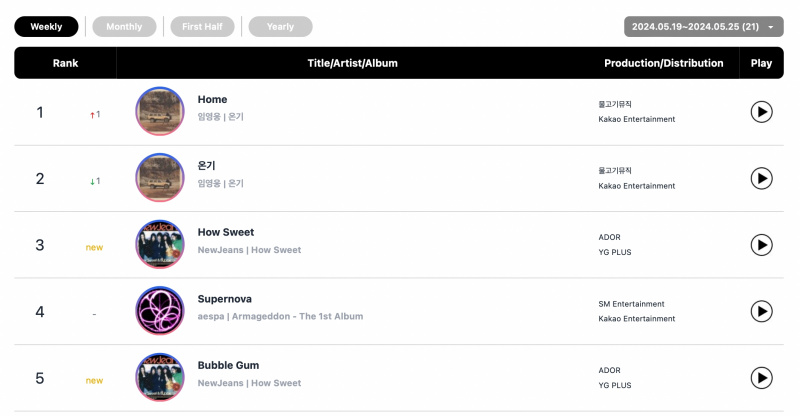The image size is (800, 416).
Task: Click the Production/Distribution column header
Action: coord(664,63)
